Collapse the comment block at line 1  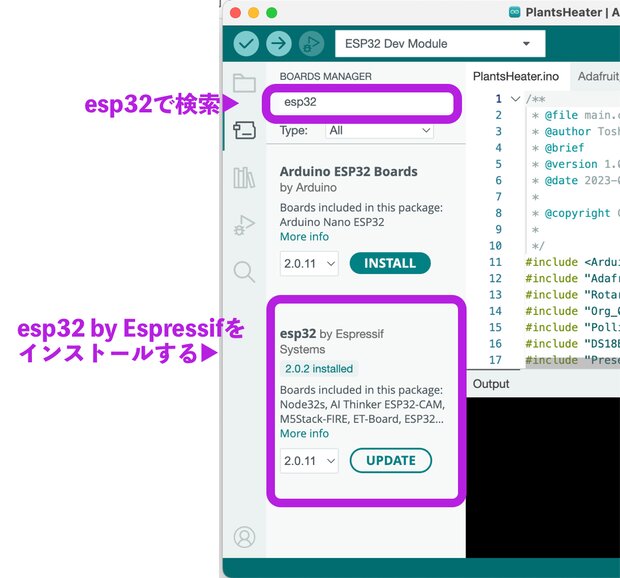(515, 99)
